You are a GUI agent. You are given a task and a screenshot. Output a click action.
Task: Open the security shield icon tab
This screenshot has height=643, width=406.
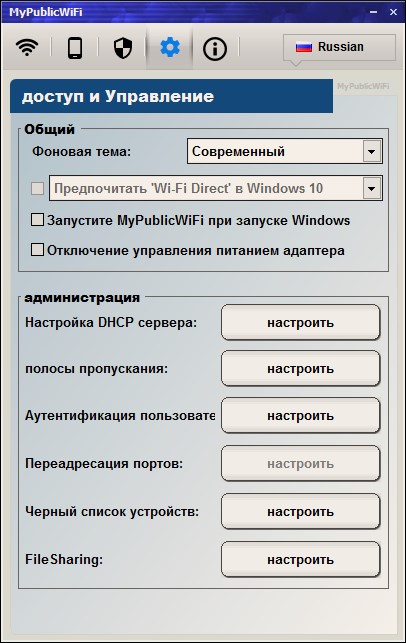(x=123, y=48)
